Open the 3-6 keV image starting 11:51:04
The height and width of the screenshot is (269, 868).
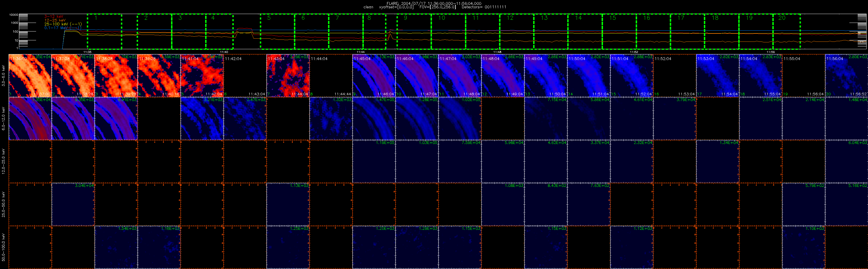coord(632,76)
